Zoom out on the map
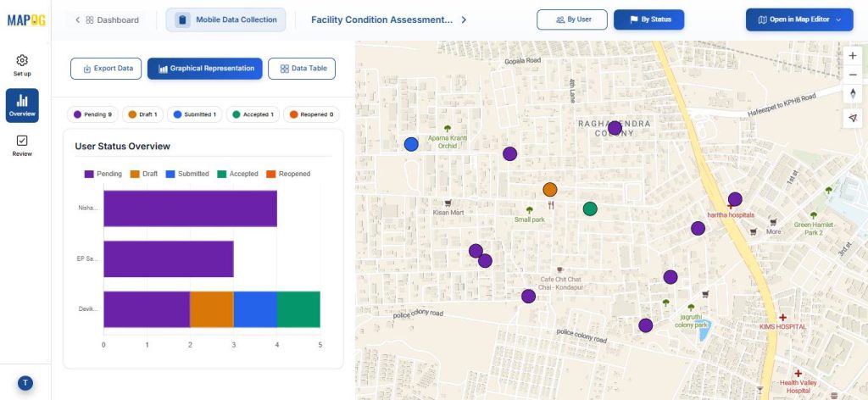This screenshot has width=868, height=400. [x=853, y=75]
